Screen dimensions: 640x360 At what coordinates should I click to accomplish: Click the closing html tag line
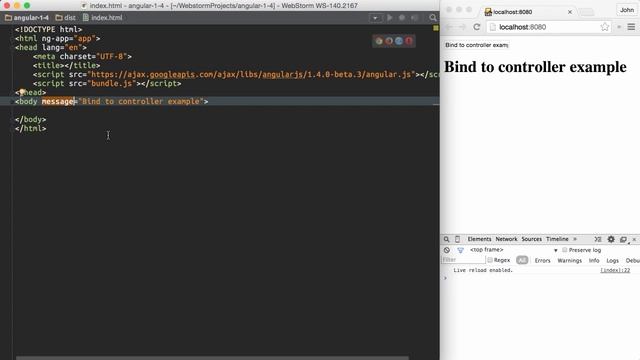point(31,128)
